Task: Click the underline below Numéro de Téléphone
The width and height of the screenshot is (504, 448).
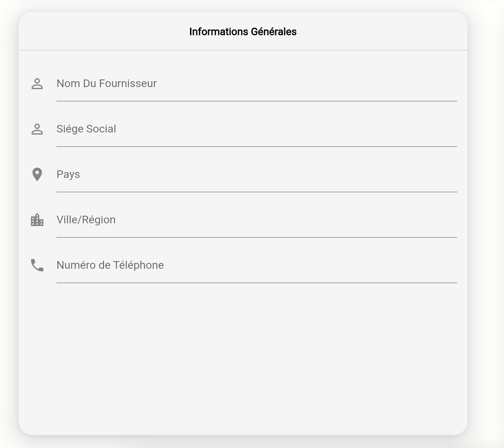Action: click(x=256, y=283)
